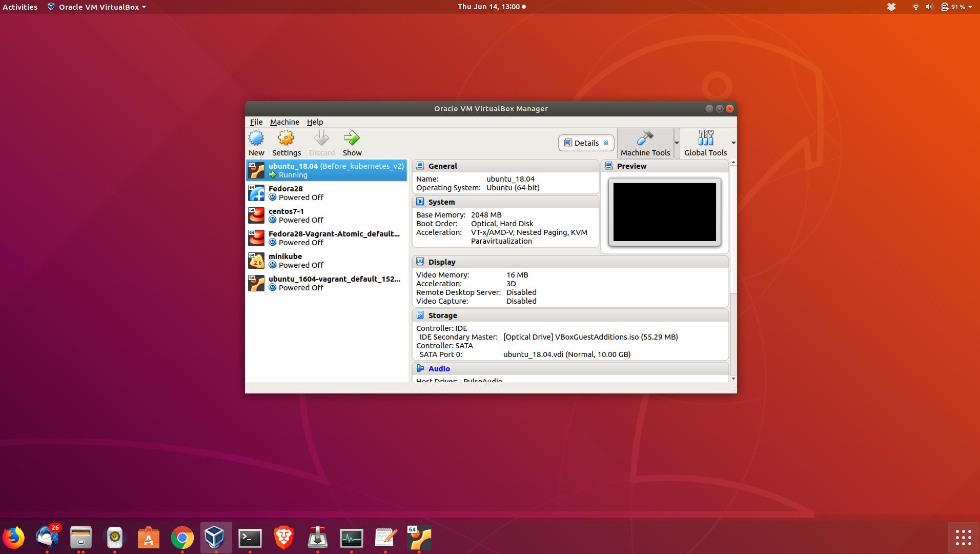Screen dimensions: 980x554
Task: Click the System section chip icon
Action: point(420,202)
